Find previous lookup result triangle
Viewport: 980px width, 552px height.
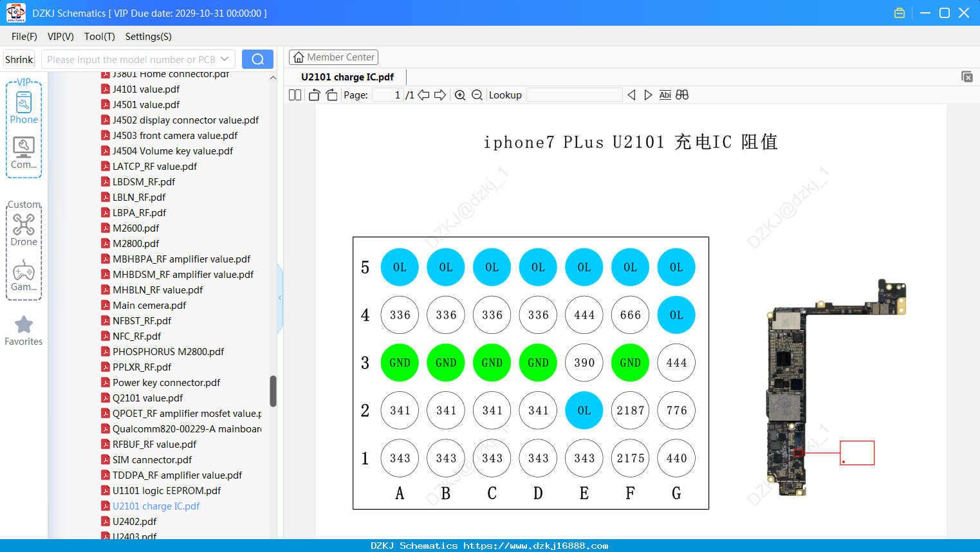[x=631, y=95]
